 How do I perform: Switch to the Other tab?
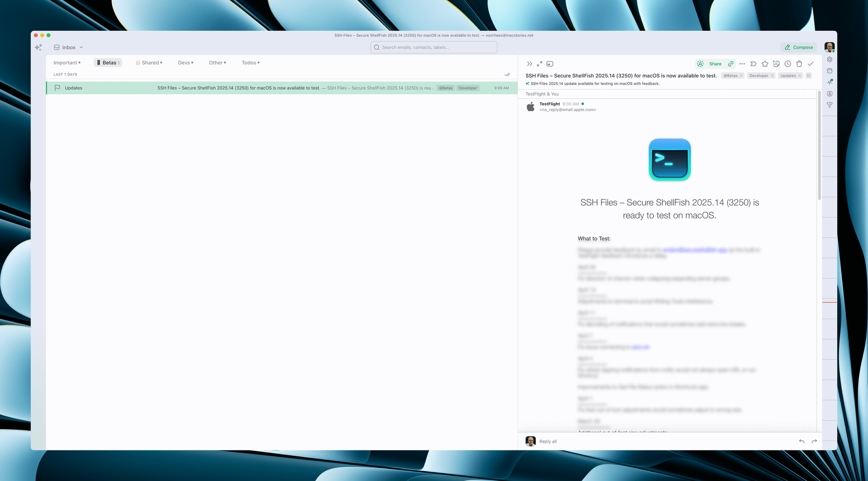217,63
